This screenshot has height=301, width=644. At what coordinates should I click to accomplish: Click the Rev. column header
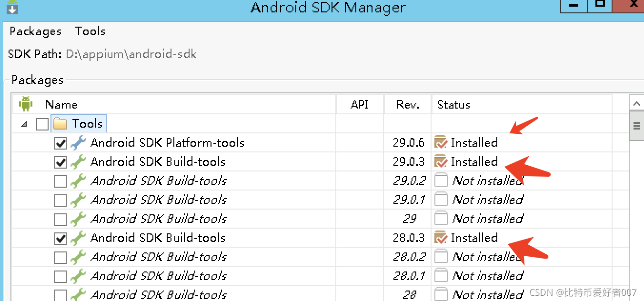click(407, 104)
